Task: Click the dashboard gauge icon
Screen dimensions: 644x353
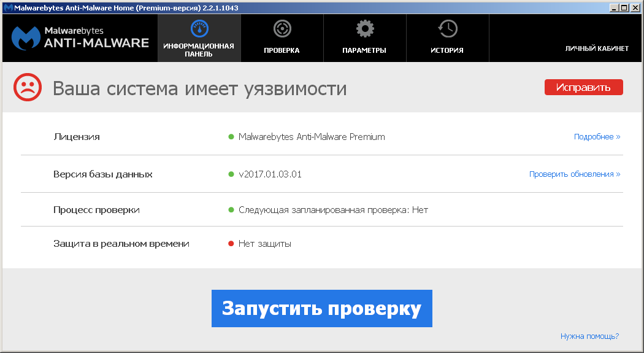Action: 199,28
